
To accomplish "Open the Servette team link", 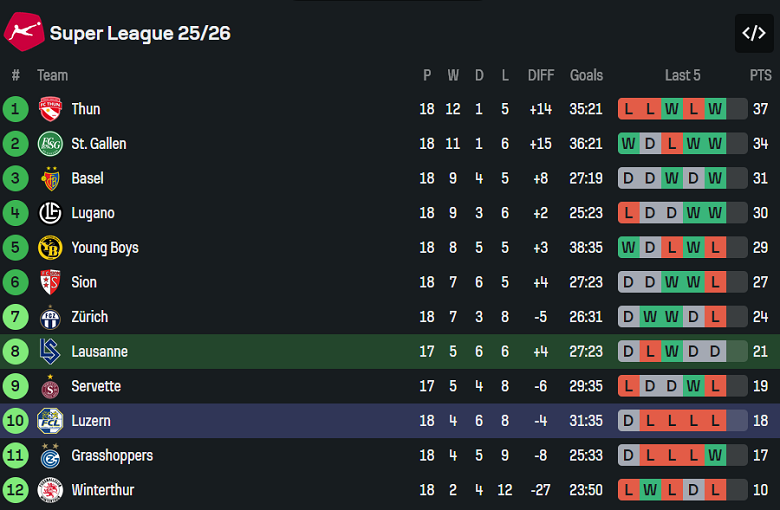I will (x=96, y=386).
